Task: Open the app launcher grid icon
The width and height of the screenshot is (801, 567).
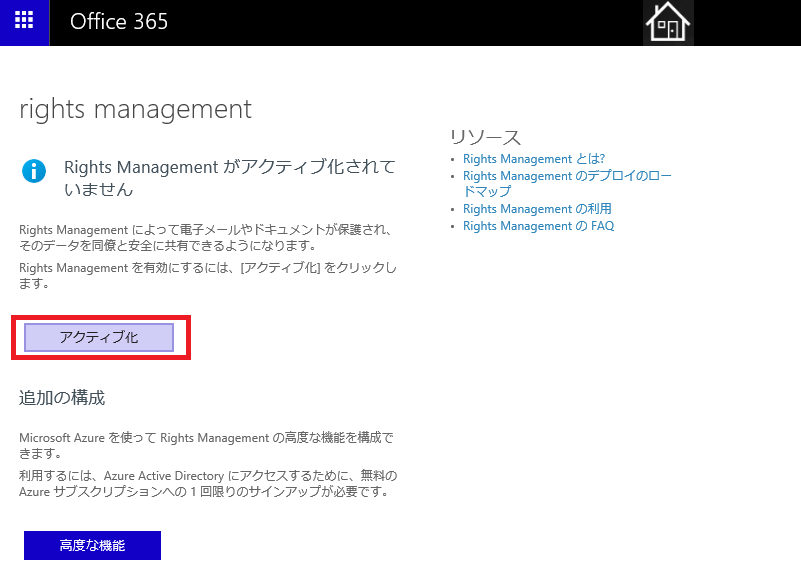Action: [24, 20]
